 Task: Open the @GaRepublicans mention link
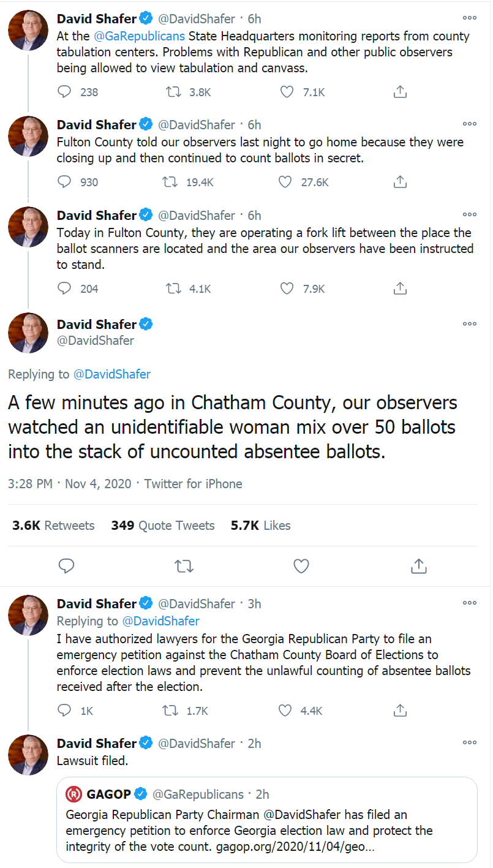click(x=139, y=36)
